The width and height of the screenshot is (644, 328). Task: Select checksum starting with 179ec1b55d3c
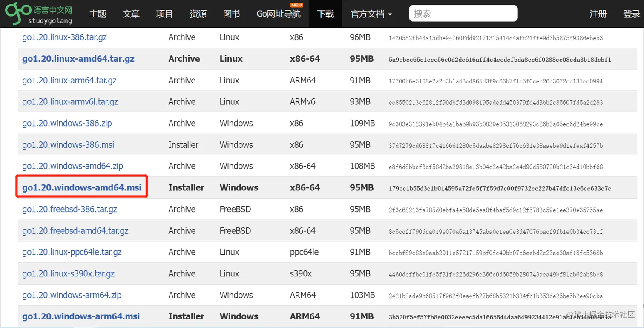[x=500, y=188]
